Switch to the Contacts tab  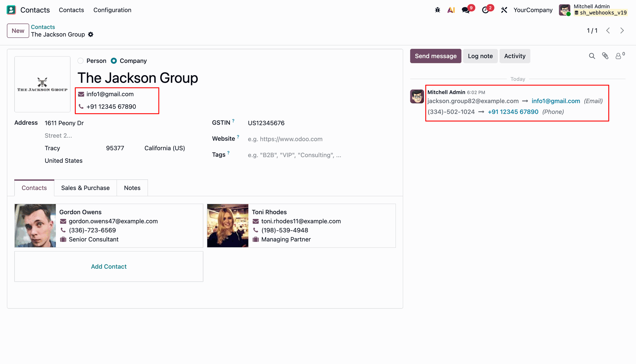tap(34, 188)
